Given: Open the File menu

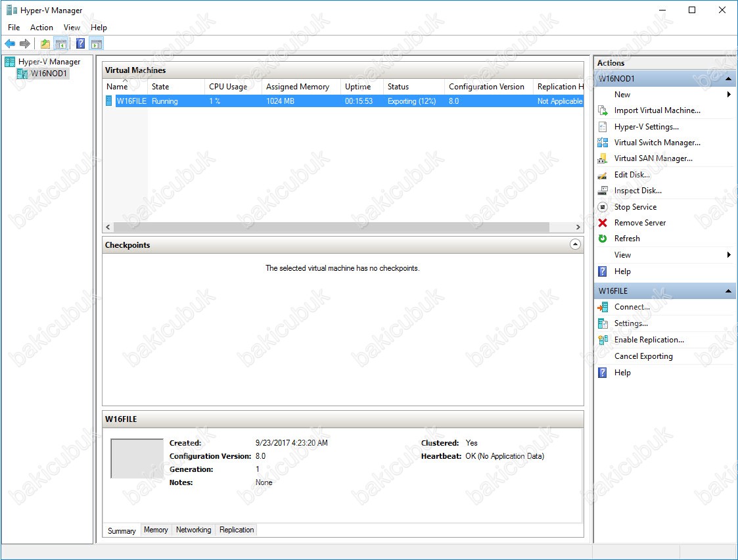Looking at the screenshot, I should (14, 28).
